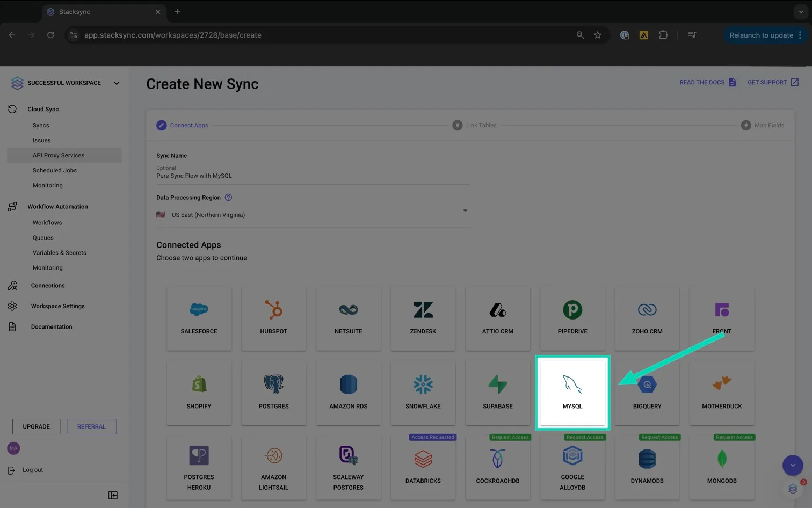Select the Supabase app card

click(x=497, y=393)
